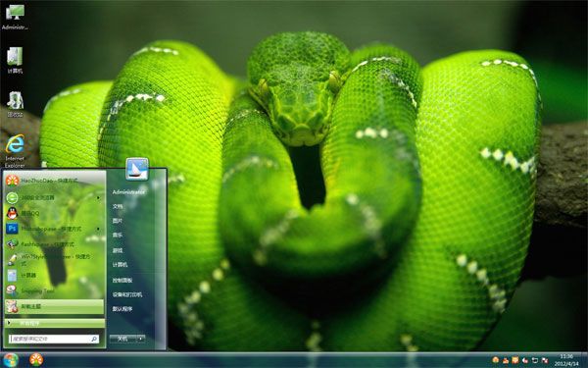Open the network connection tray icon
This screenshot has width=588, height=368.
535,360
